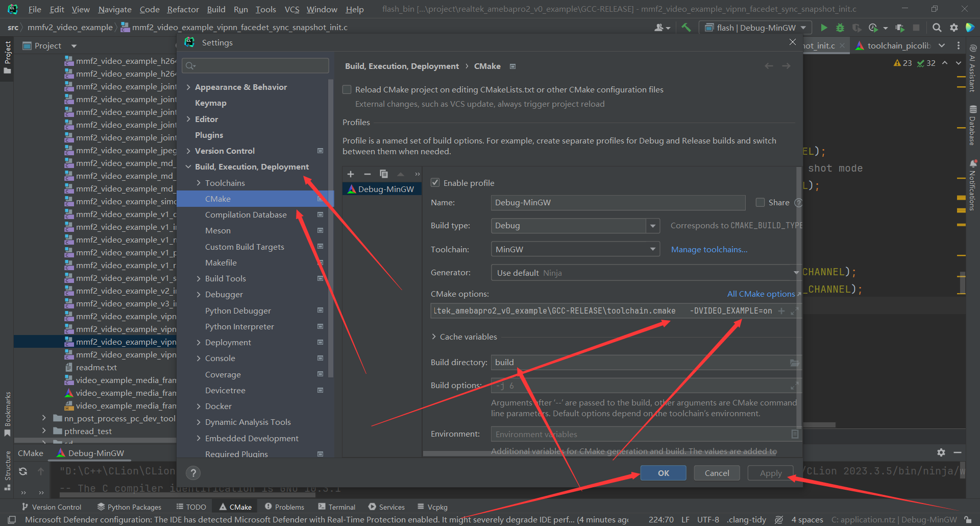Reload CMake project icon in CMake panel
The width and height of the screenshot is (980, 526).
point(23,471)
